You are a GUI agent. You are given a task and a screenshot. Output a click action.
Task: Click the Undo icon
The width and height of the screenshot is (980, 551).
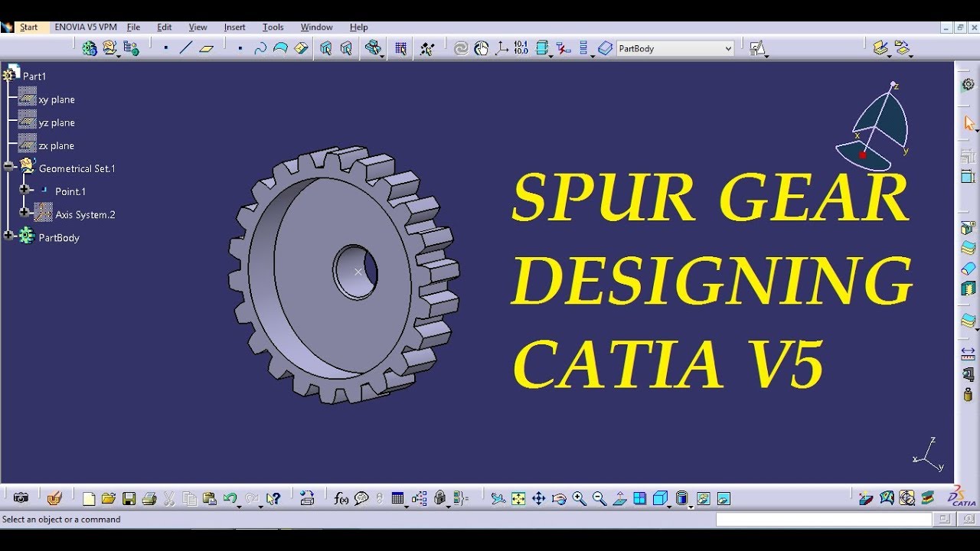pyautogui.click(x=229, y=499)
